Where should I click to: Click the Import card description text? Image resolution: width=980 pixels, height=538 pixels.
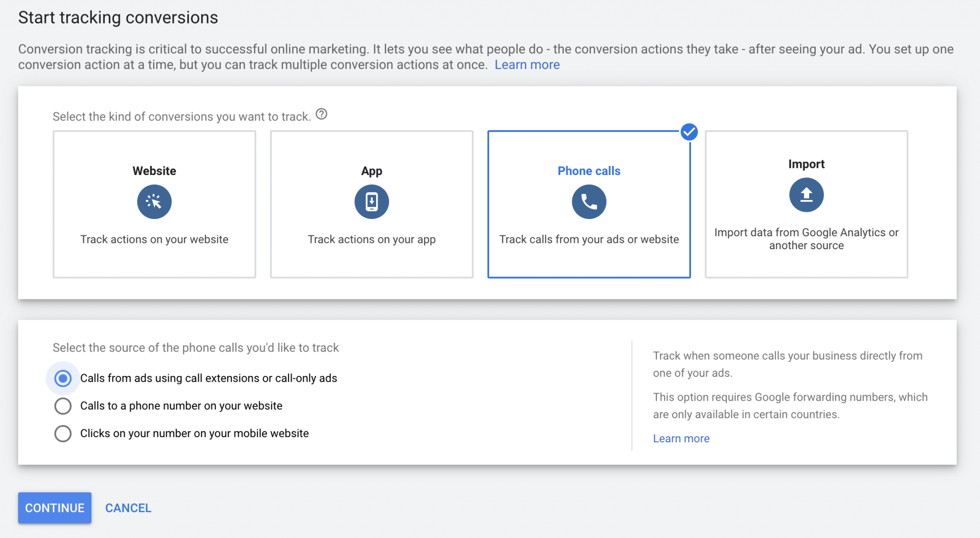(806, 239)
